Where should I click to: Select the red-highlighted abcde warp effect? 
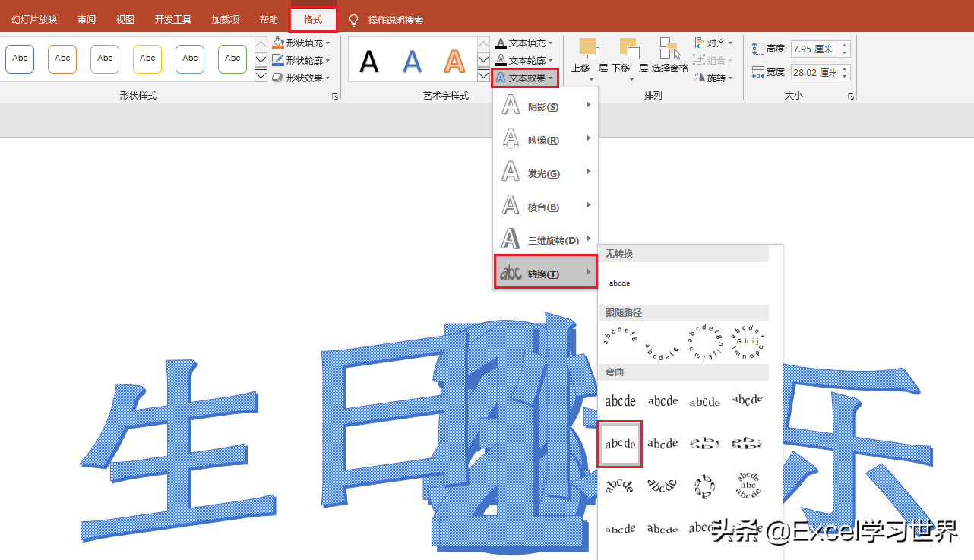tap(620, 444)
